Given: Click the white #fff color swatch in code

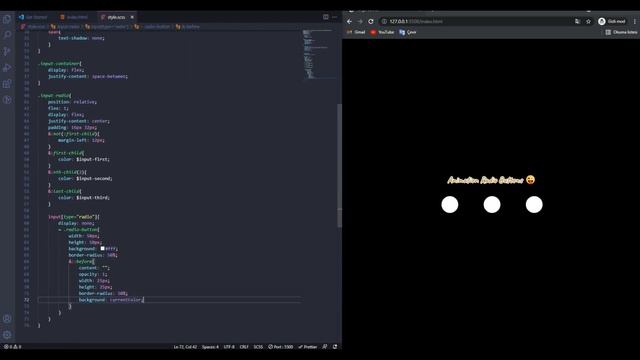Looking at the screenshot, I should (x=102, y=248).
